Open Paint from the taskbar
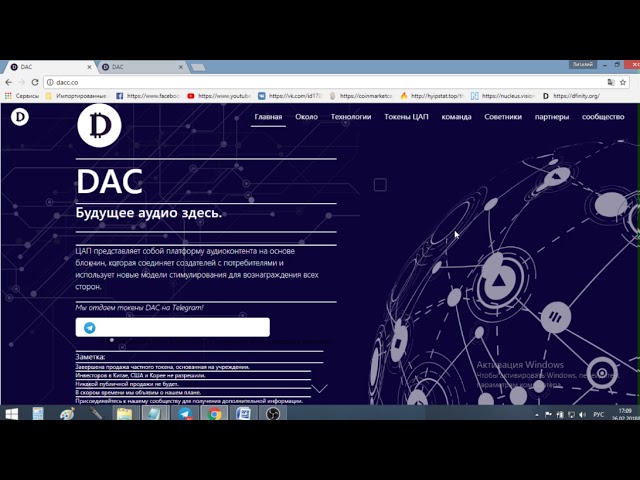This screenshot has height=480, width=640. (x=67, y=414)
